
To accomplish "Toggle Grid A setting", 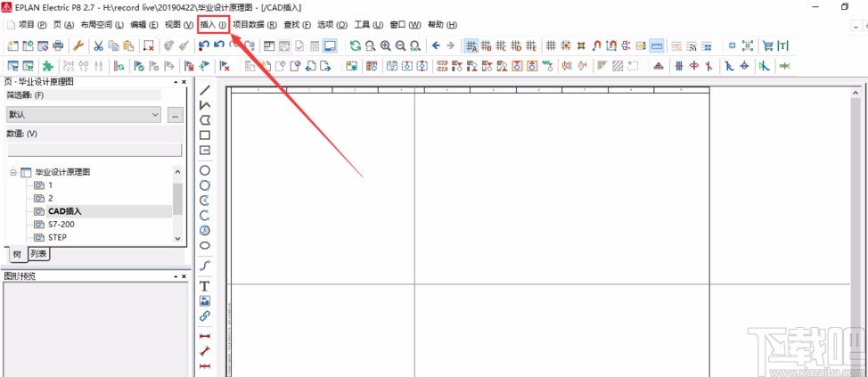I will [x=471, y=46].
